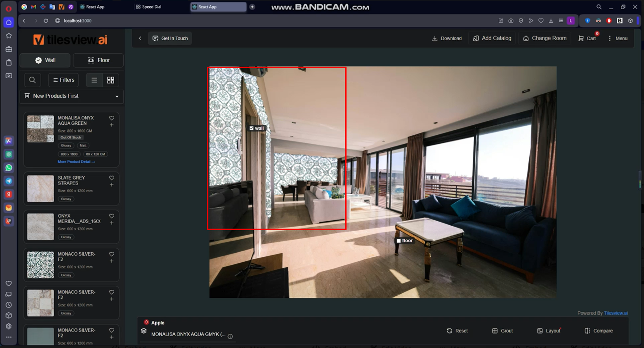Click the search magnifier icon in sidebar
The width and height of the screenshot is (644, 348).
(33, 80)
